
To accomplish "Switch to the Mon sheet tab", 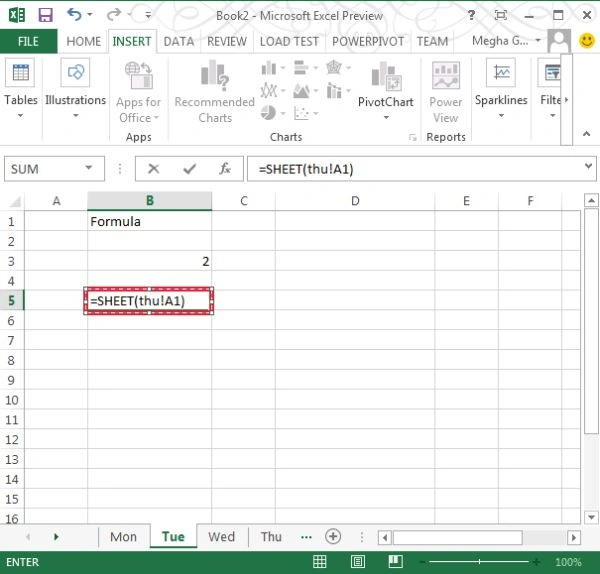I will [x=123, y=536].
